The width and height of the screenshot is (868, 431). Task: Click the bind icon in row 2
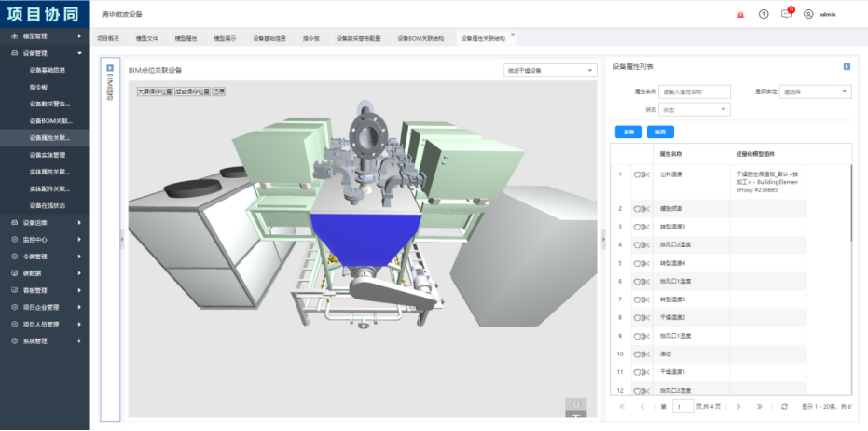coord(637,209)
